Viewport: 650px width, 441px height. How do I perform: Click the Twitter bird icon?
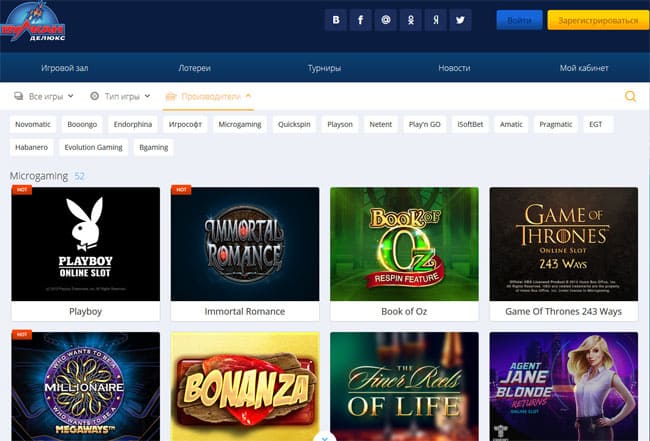(x=461, y=20)
